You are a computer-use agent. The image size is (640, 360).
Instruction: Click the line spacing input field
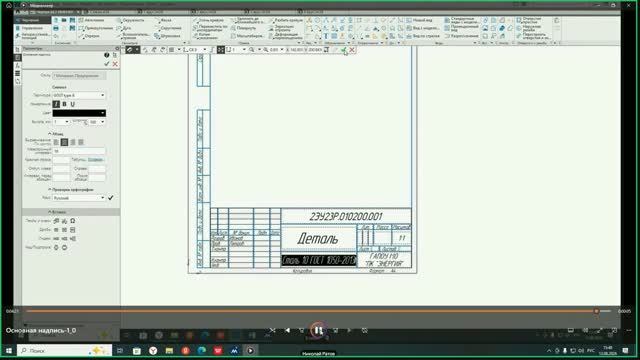pyautogui.click(x=79, y=151)
